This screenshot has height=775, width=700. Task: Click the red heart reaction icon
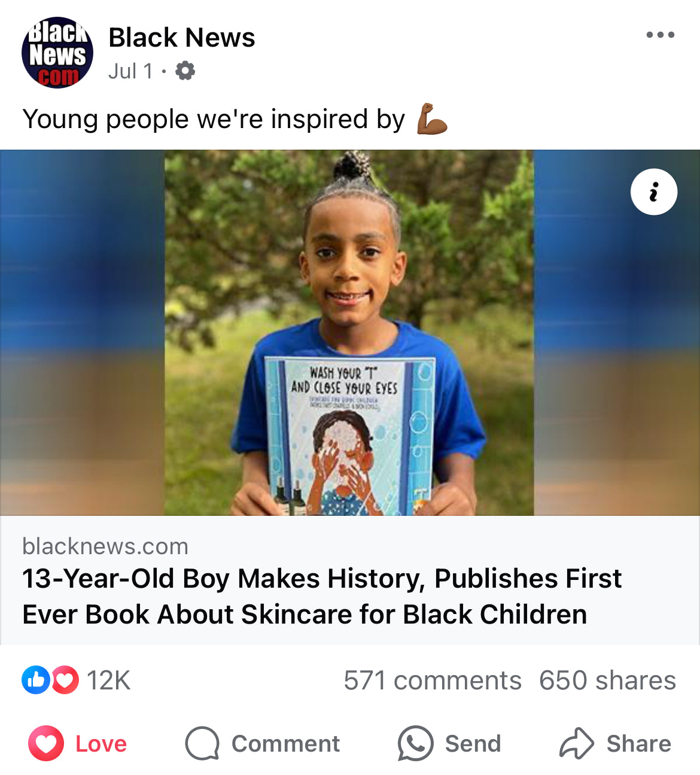tap(65, 680)
